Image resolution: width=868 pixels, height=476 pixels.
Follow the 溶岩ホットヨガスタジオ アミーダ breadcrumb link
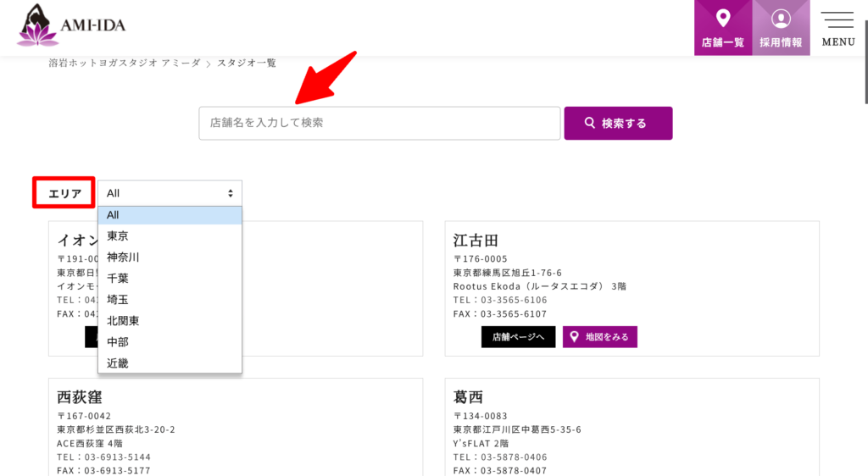(125, 64)
